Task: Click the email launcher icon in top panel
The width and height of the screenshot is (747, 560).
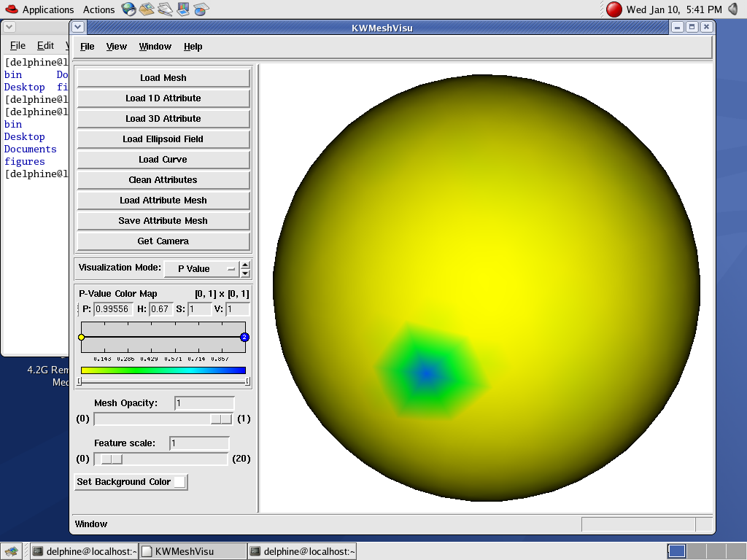Action: click(x=147, y=9)
